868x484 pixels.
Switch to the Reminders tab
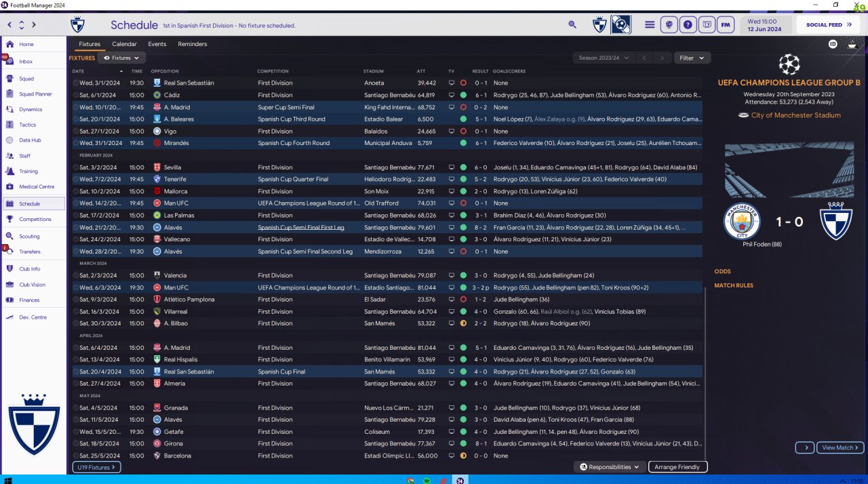pos(193,44)
